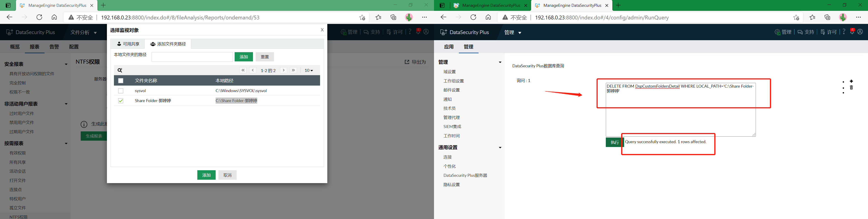Open browser settings menu in RunQuery window
The height and width of the screenshot is (219, 868).
point(858,17)
